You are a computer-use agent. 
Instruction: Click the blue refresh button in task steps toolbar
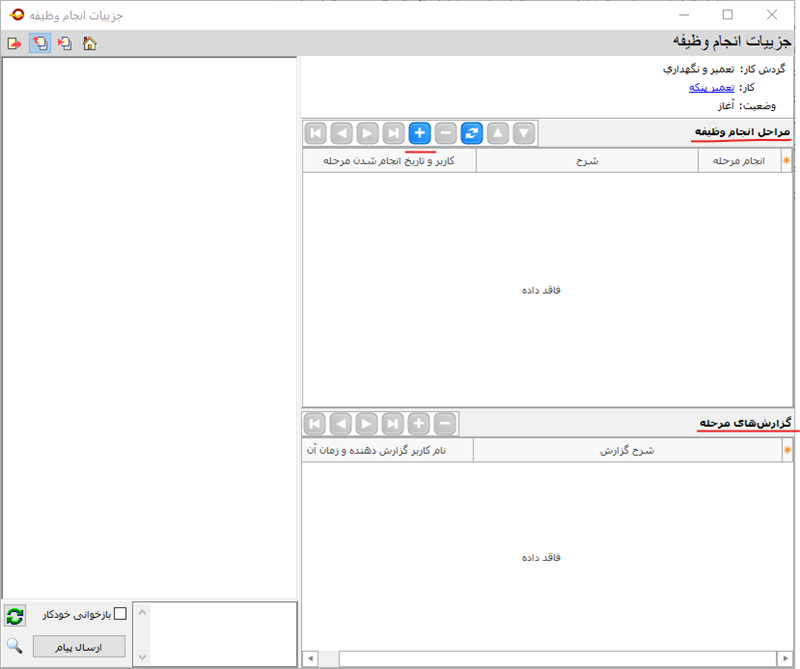pos(471,133)
